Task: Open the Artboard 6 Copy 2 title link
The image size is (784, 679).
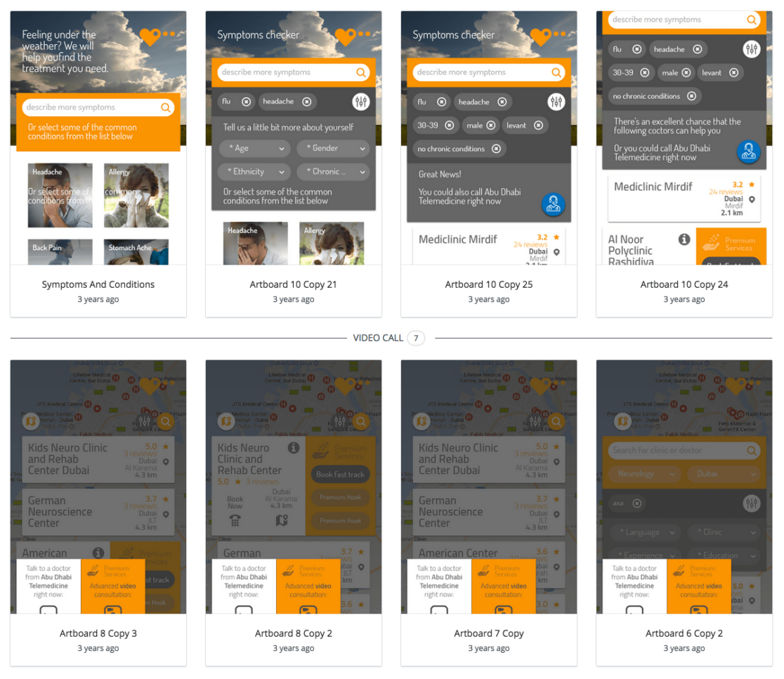Action: tap(684, 633)
